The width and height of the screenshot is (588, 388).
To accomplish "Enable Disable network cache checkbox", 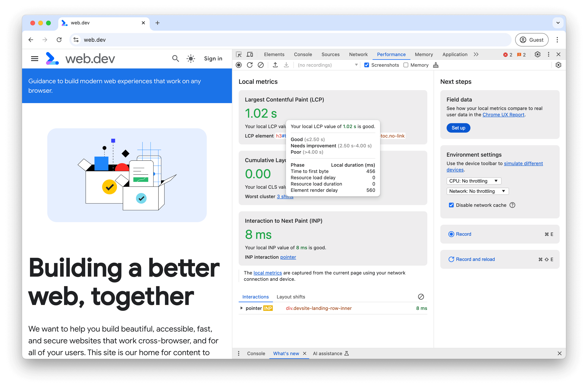I will [451, 205].
